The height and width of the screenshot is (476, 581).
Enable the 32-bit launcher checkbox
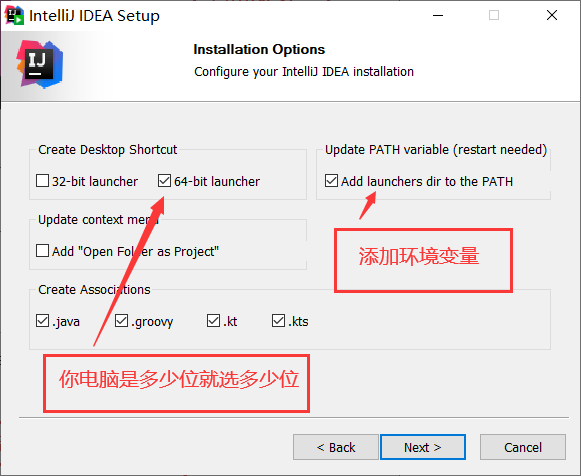[x=42, y=181]
